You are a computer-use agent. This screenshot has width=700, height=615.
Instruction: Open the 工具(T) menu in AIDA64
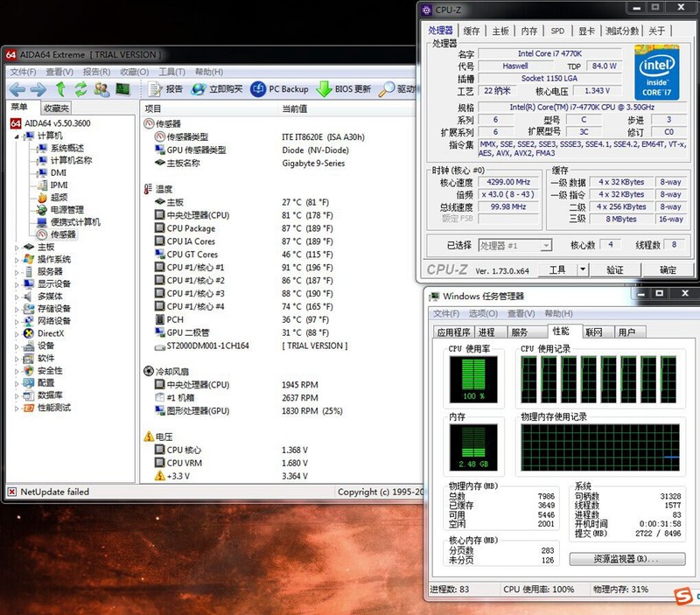point(171,72)
